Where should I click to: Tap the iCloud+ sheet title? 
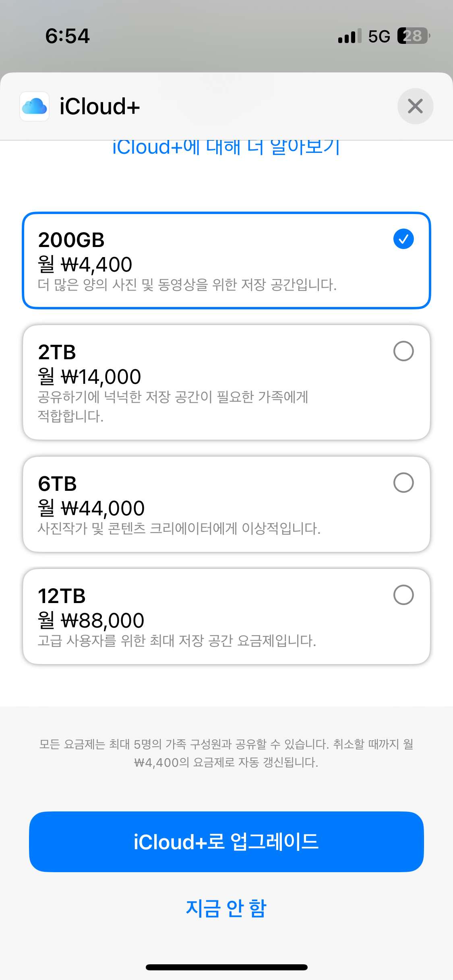[100, 107]
